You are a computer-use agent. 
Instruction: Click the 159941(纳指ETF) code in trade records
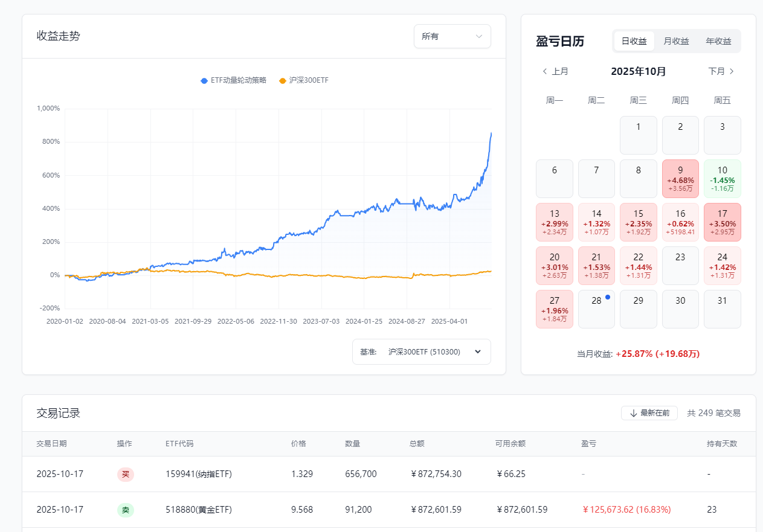click(x=198, y=474)
